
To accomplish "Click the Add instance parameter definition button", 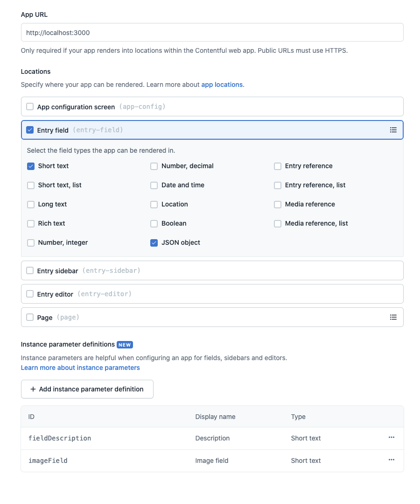I will coord(87,389).
